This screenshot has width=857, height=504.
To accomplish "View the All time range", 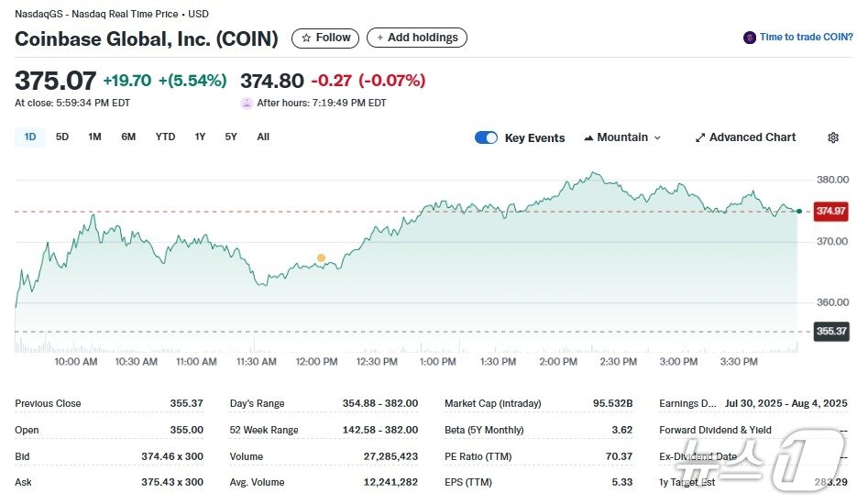I will pos(263,137).
